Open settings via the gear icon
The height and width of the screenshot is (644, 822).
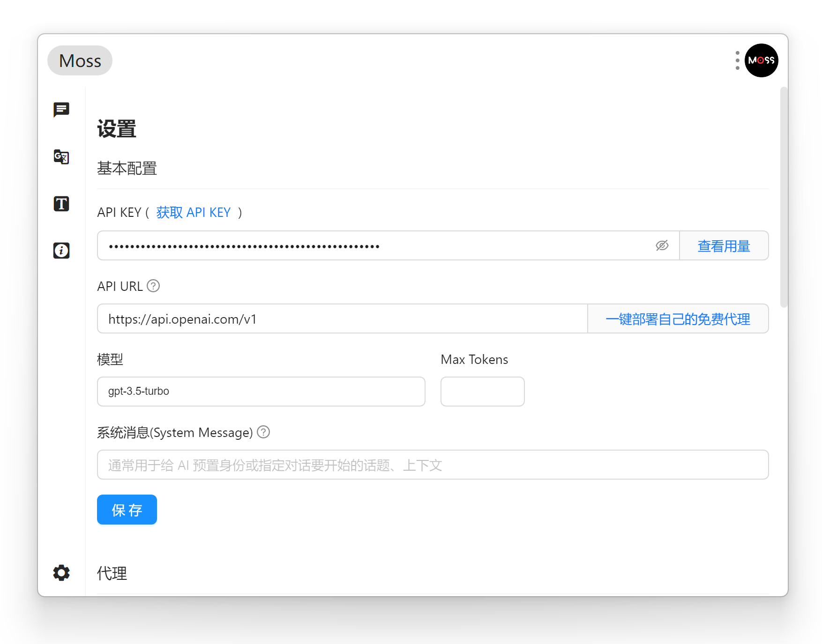[61, 573]
